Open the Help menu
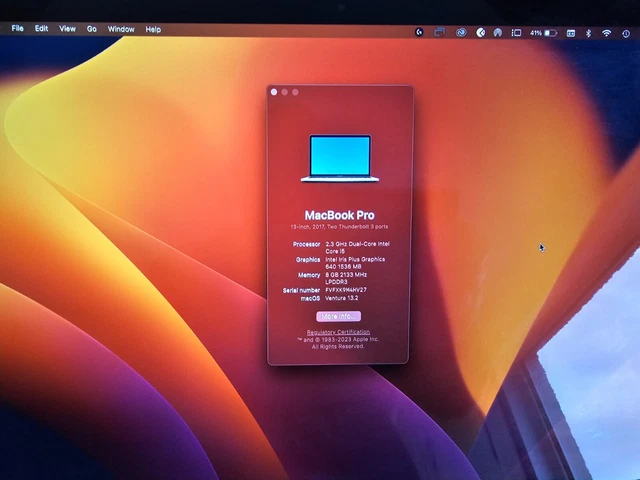The height and width of the screenshot is (480, 640). point(153,29)
